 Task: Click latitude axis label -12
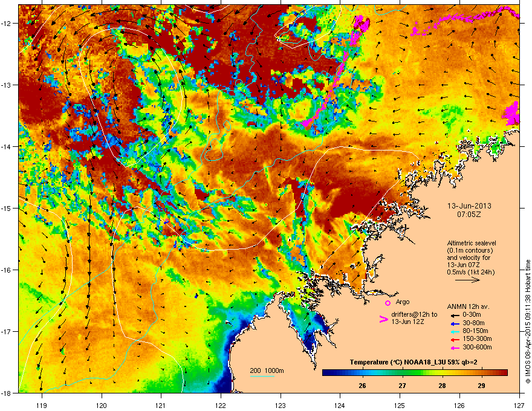point(7,24)
